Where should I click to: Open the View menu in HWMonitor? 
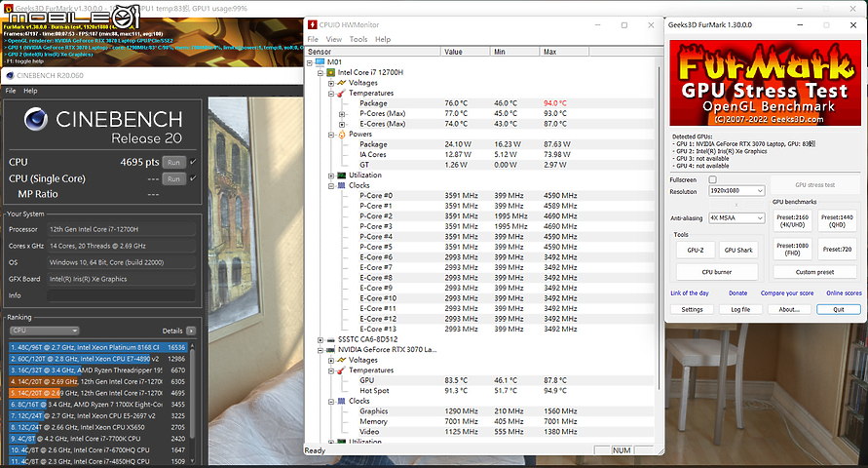[x=334, y=39]
